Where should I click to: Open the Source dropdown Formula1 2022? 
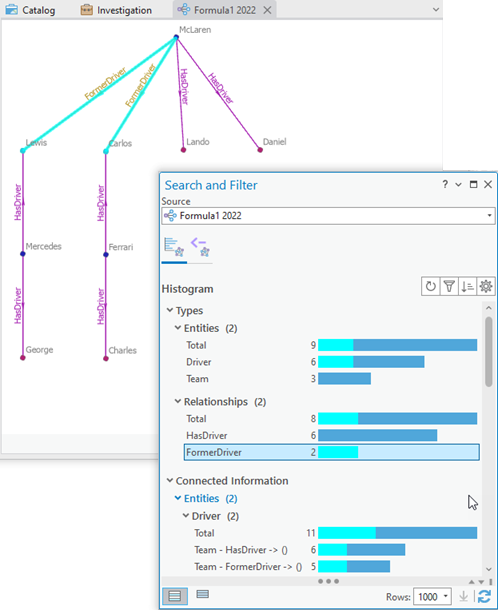click(x=328, y=216)
